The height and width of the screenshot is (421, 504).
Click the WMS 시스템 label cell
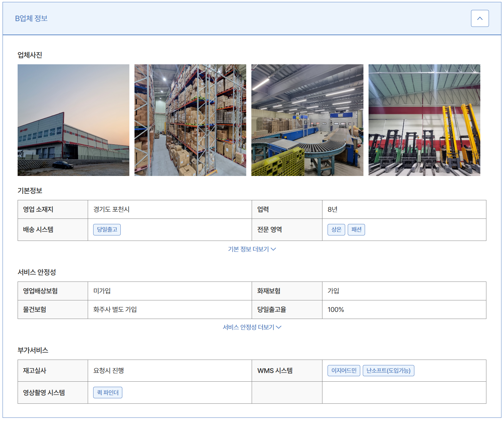click(x=287, y=371)
